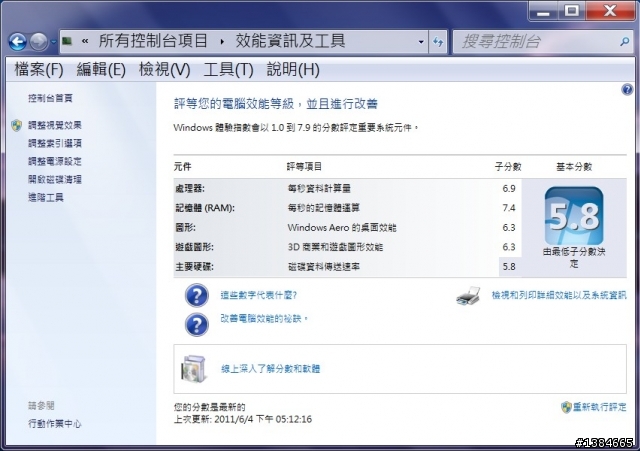Screen dimensions: 640x451
Task: Open 行動作業中心 link
Action: [55, 424]
